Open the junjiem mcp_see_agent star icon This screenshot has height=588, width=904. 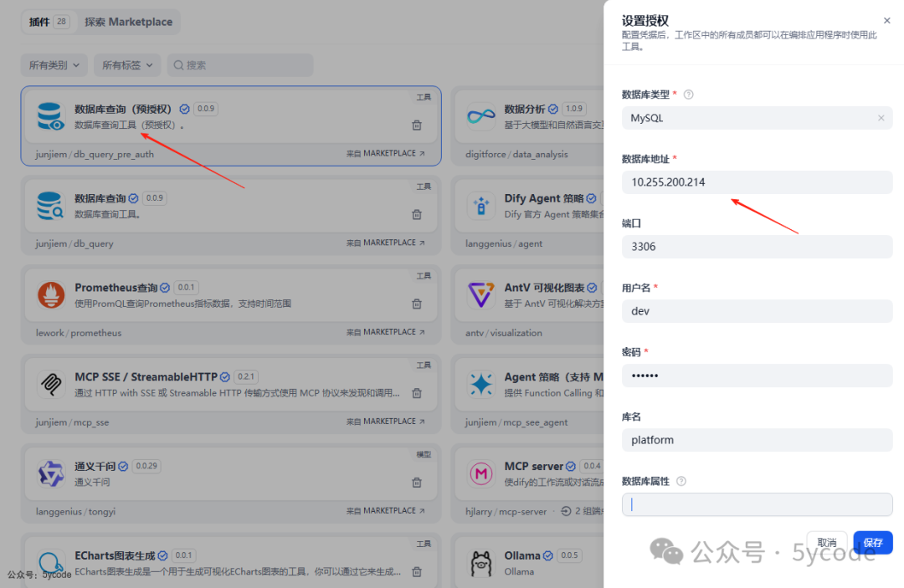point(480,384)
